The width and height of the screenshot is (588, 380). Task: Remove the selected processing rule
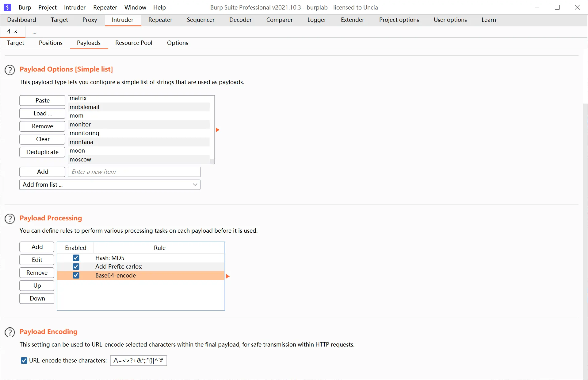click(x=37, y=273)
